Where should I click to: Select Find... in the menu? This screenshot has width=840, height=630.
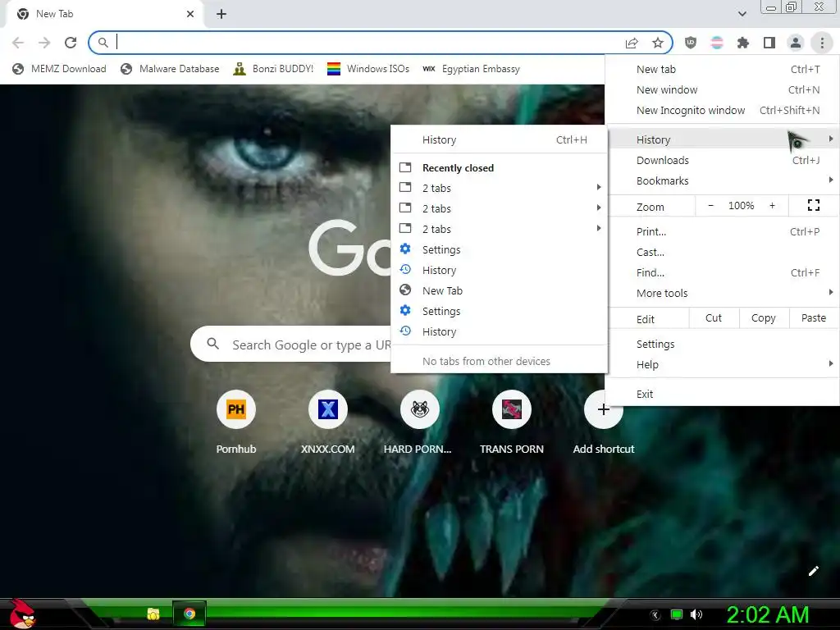point(722,272)
